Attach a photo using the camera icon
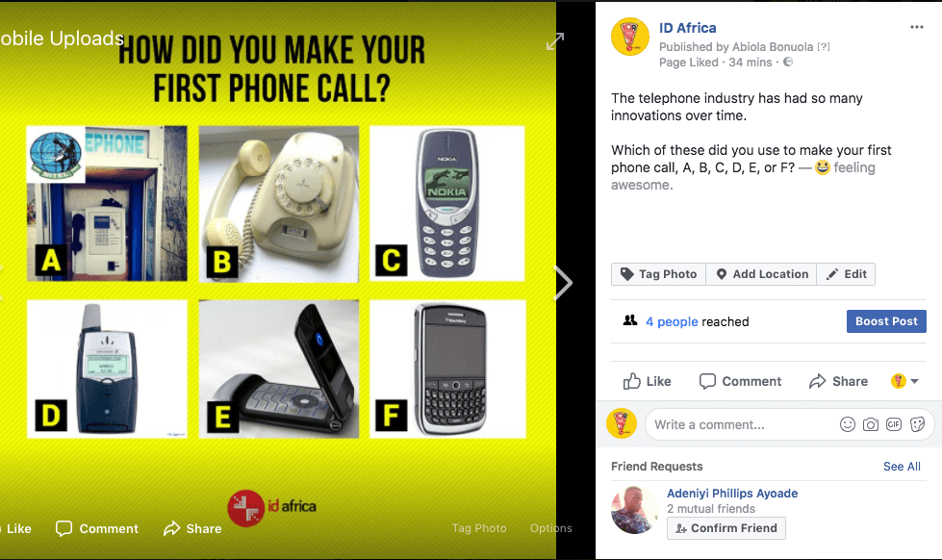The image size is (942, 560). pos(871,424)
